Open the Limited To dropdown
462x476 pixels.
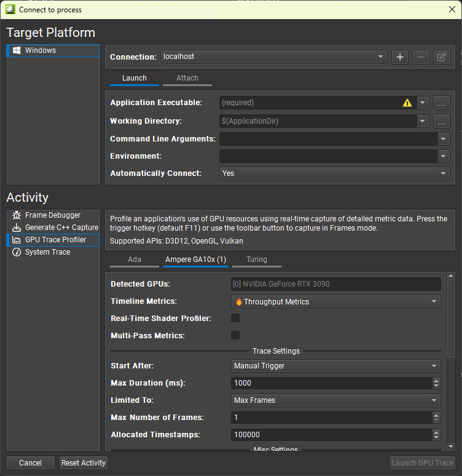(x=335, y=400)
